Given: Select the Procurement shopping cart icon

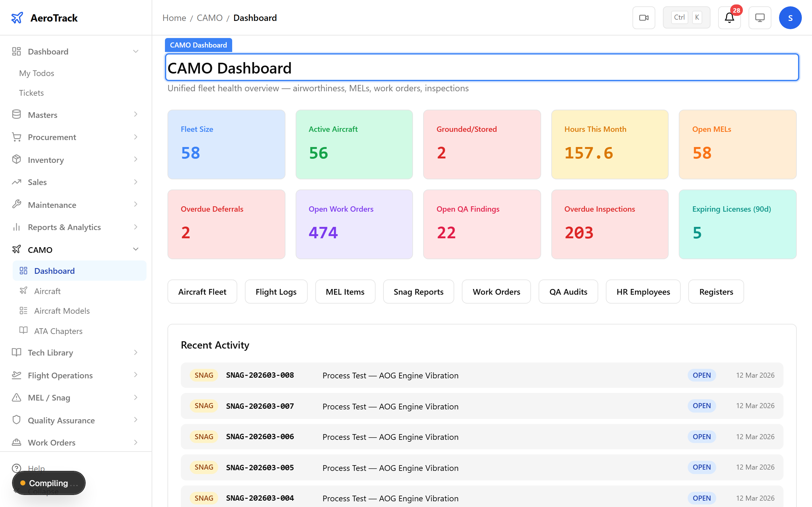Looking at the screenshot, I should [x=16, y=137].
